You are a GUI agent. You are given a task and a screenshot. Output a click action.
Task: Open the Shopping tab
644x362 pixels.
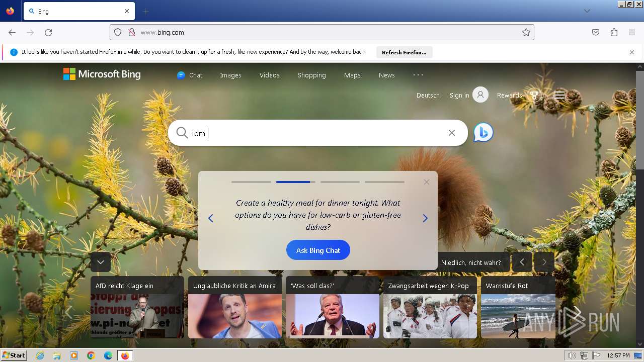tap(312, 75)
